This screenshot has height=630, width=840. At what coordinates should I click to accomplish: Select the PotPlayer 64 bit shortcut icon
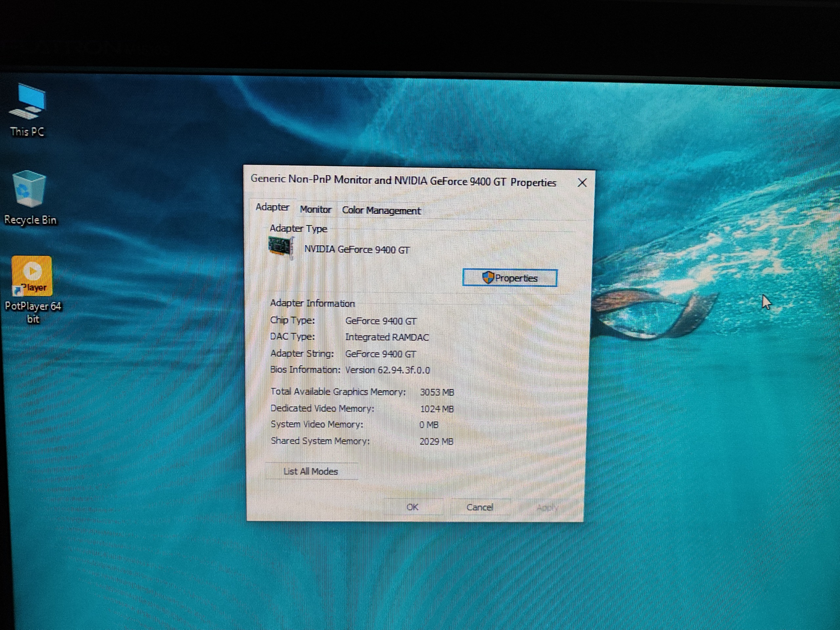click(x=32, y=276)
